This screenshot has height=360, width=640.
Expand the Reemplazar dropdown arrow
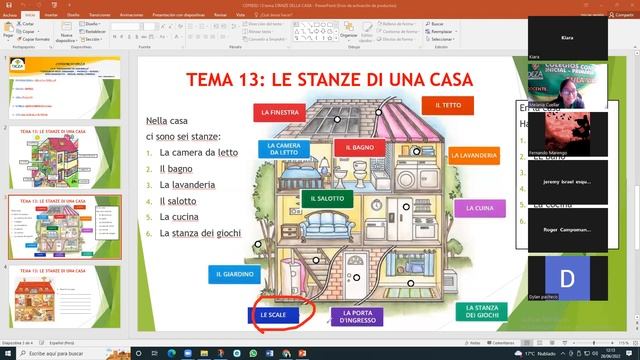pos(456,32)
